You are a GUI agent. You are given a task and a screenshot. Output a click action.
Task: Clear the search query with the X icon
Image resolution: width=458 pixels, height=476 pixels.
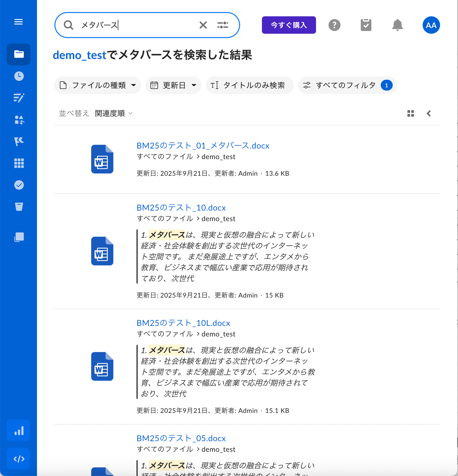[203, 25]
